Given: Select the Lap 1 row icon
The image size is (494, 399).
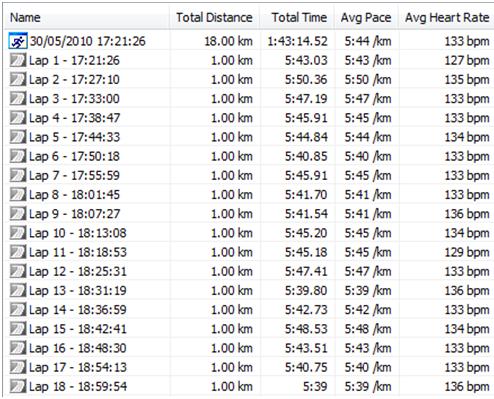Looking at the screenshot, I should 18,61.
